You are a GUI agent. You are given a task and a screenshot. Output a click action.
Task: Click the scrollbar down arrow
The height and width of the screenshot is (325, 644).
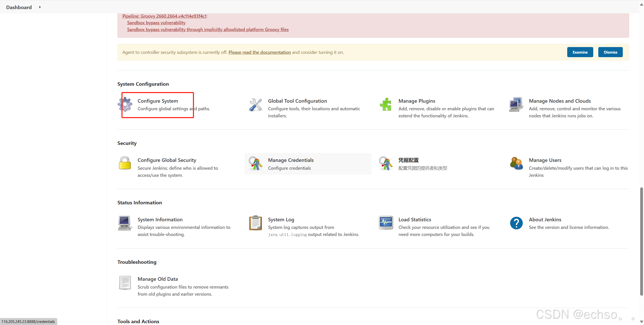(641, 322)
